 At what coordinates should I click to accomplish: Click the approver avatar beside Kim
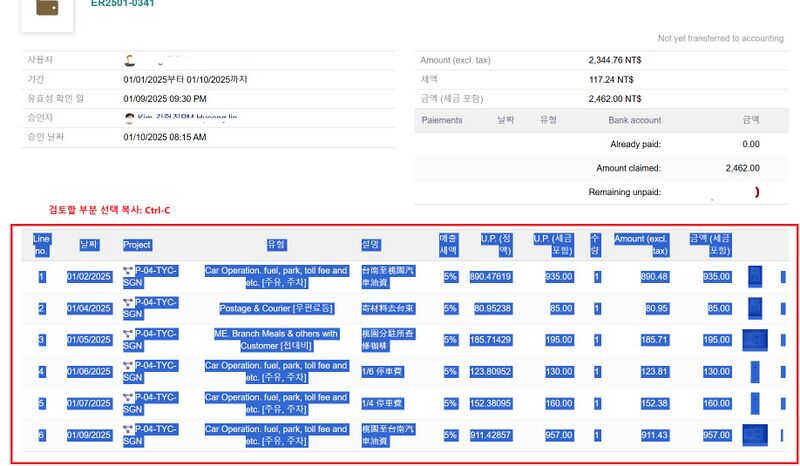129,118
